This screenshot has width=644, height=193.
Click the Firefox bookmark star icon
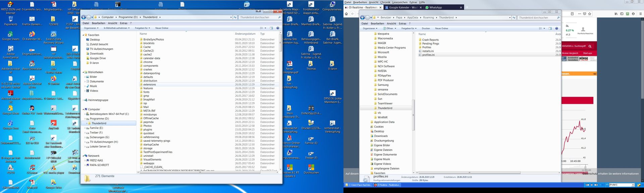click(590, 14)
